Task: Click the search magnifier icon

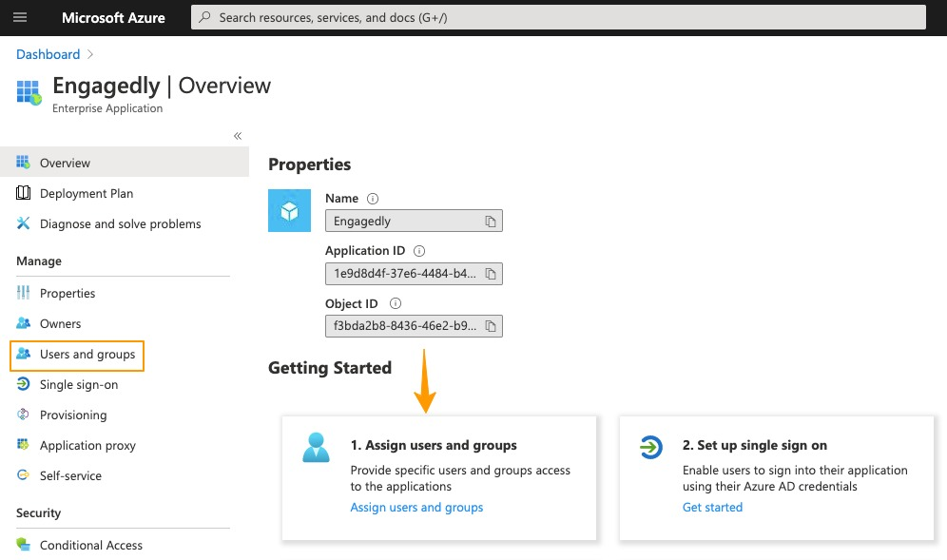Action: [x=204, y=17]
